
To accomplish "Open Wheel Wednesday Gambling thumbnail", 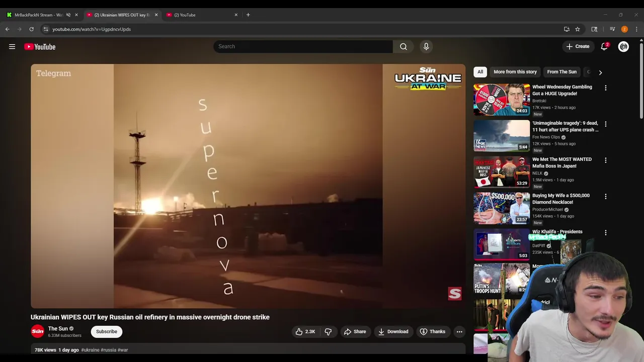I will (502, 100).
